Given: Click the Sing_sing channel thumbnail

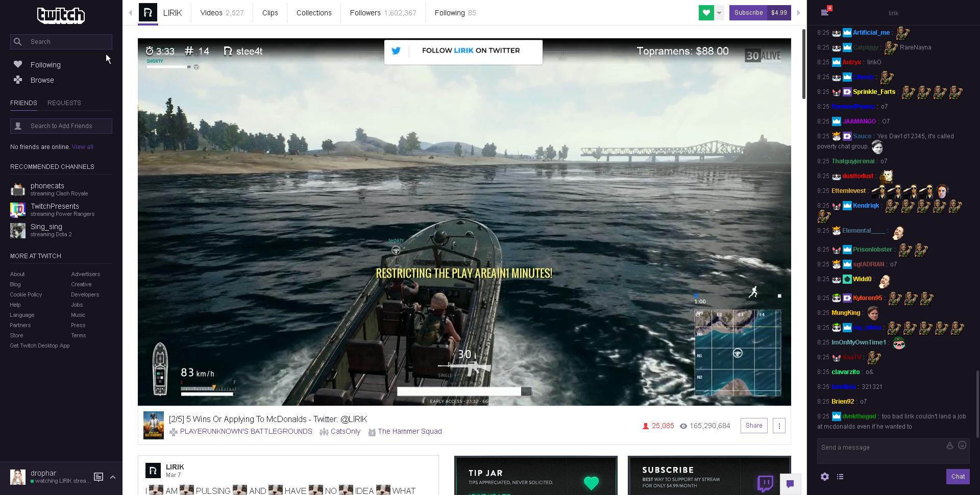Looking at the screenshot, I should click(18, 230).
